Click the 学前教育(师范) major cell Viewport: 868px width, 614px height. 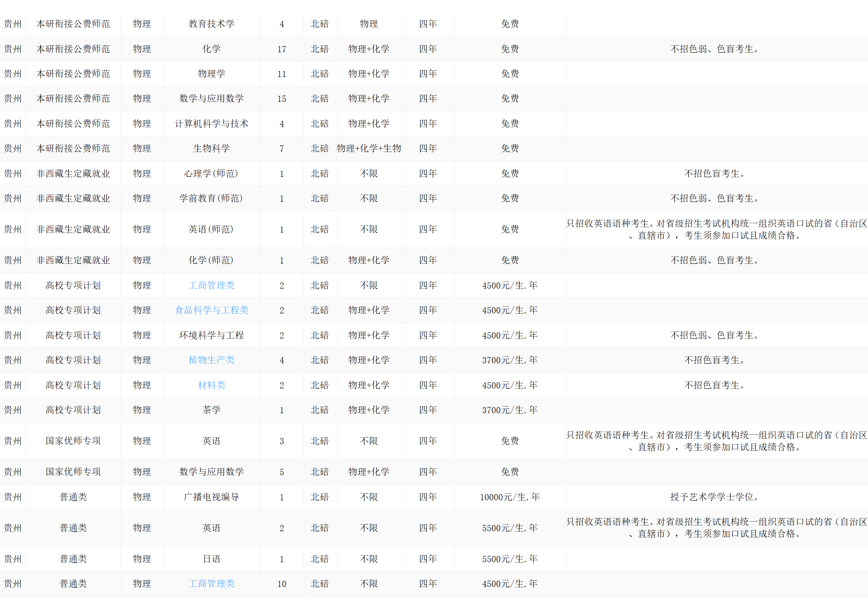(x=211, y=198)
